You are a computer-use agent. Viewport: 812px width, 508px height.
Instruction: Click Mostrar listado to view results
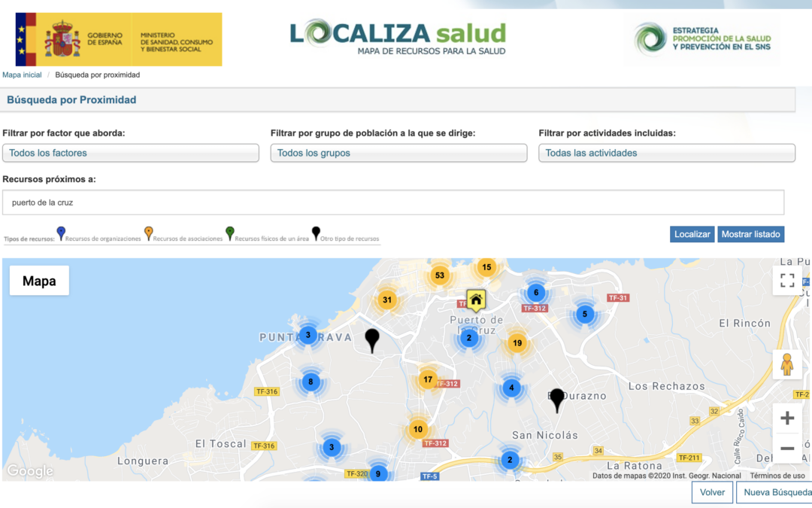click(x=750, y=233)
